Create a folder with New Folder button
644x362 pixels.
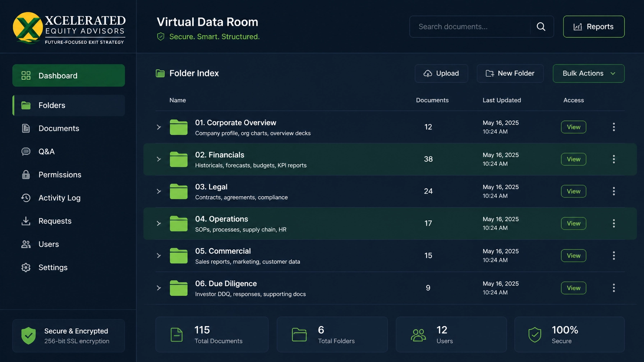tap(510, 73)
